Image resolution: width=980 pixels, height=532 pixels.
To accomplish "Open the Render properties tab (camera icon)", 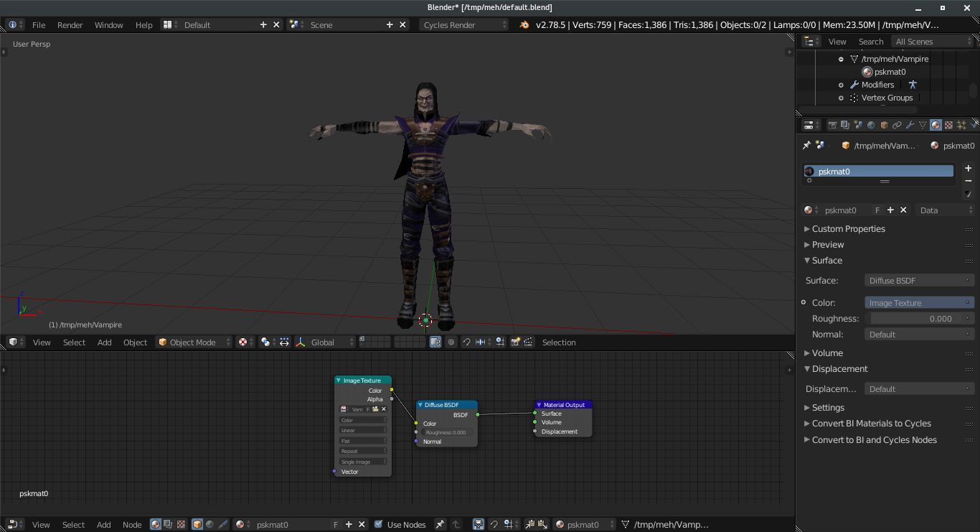I will 832,125.
